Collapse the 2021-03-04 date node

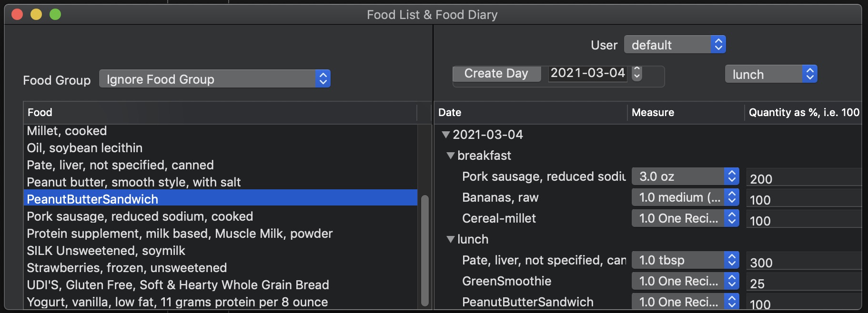[446, 135]
